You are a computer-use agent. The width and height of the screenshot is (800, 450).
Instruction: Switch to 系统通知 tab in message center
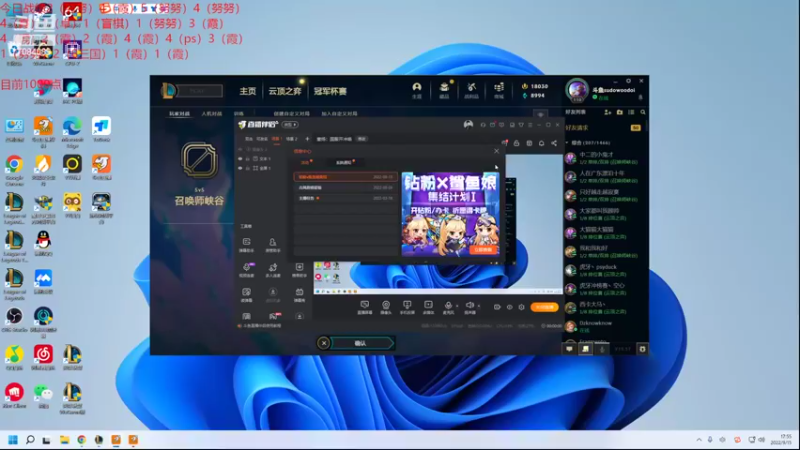[343, 162]
